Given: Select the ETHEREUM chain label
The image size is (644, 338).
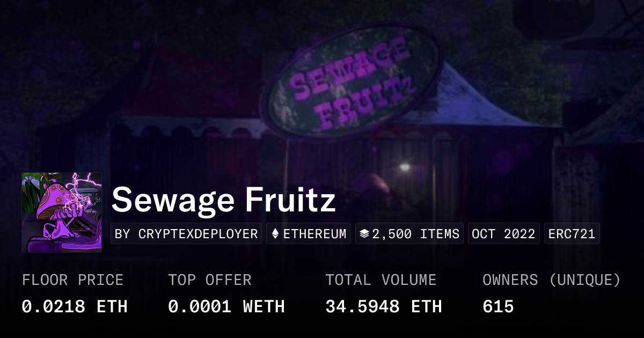Looking at the screenshot, I should [x=314, y=234].
